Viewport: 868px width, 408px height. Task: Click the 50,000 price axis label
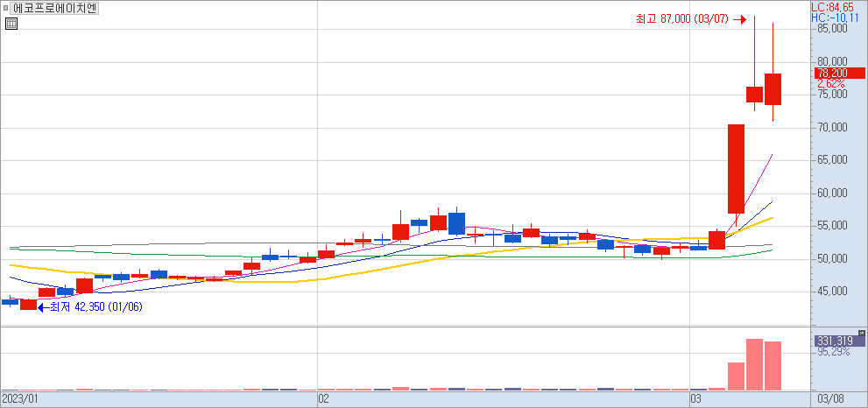(831, 258)
